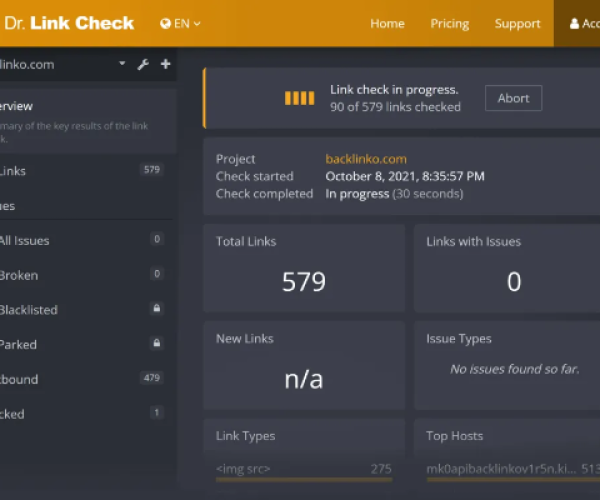The width and height of the screenshot is (600, 500).
Task: Click the 579 links count badge
Action: pos(151,170)
